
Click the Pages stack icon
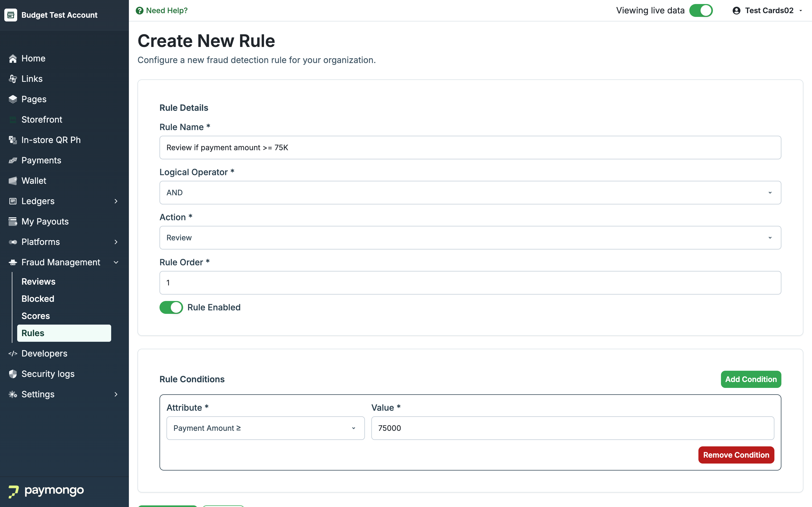13,99
